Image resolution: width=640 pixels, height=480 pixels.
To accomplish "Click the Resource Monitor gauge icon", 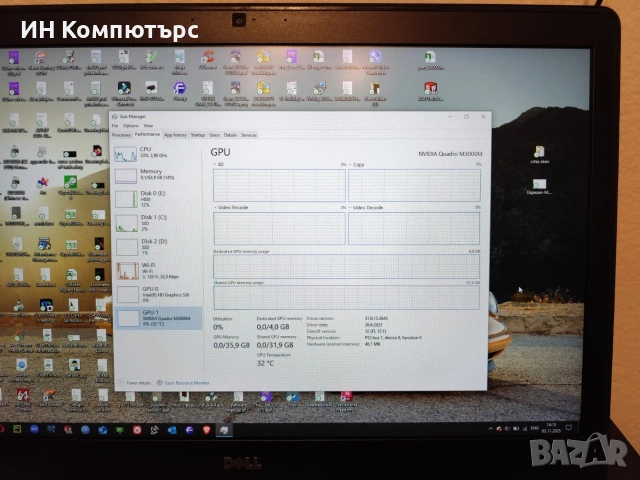I will coord(160,383).
